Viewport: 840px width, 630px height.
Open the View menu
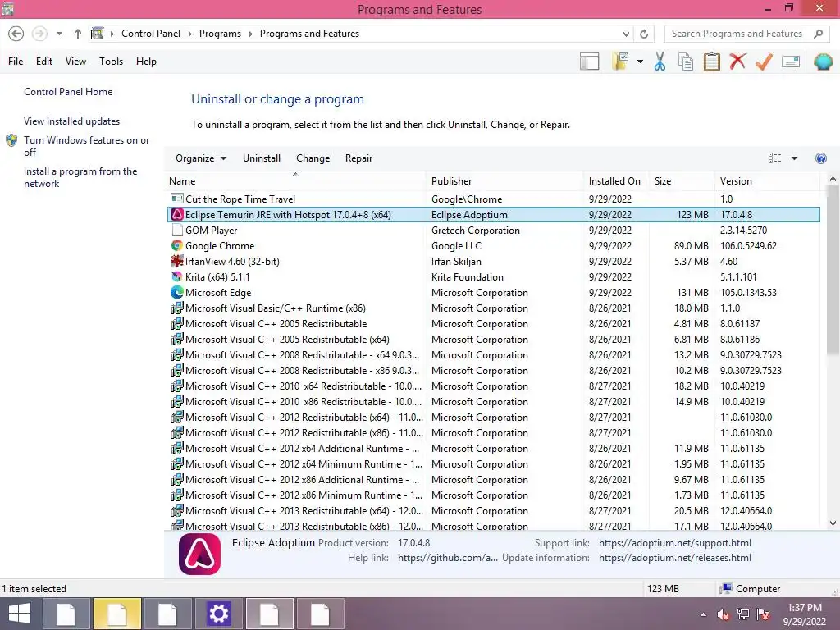click(75, 62)
